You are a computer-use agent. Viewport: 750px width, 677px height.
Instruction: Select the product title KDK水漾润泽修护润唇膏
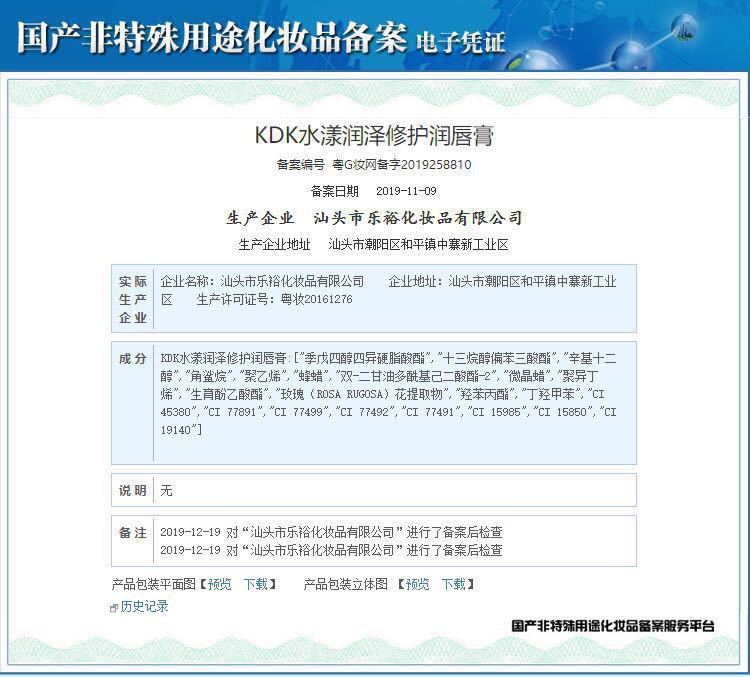pos(374,135)
